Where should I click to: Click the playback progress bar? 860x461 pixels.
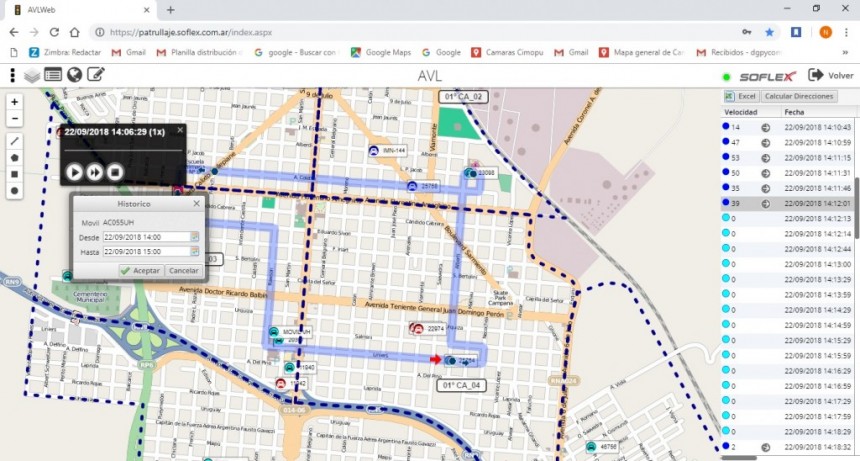point(123,150)
